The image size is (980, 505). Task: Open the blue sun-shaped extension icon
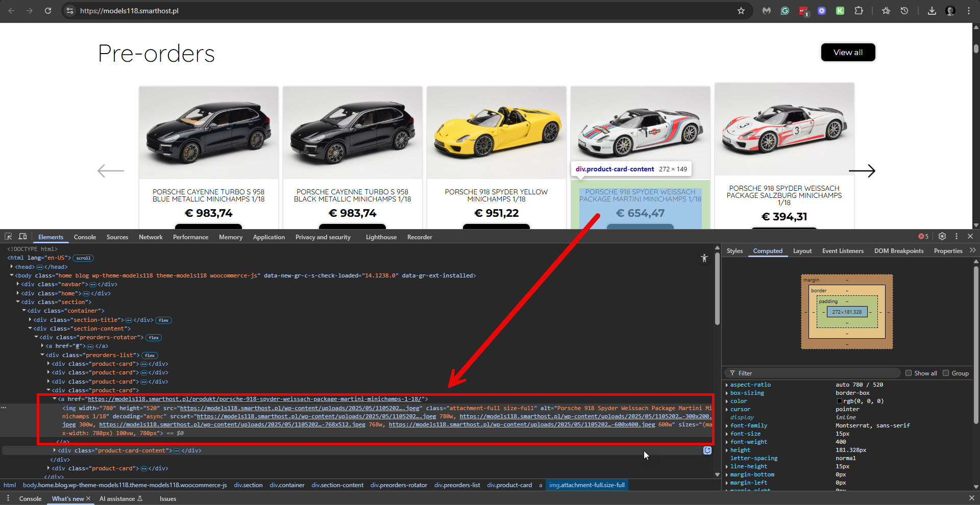tap(822, 11)
